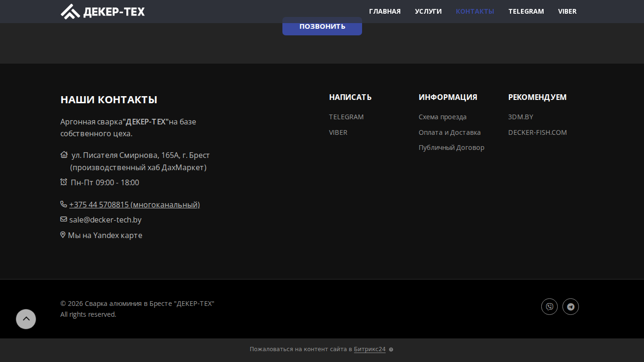644x362 pixels.
Task: Click the house icon beside the address
Action: pyautogui.click(x=64, y=155)
